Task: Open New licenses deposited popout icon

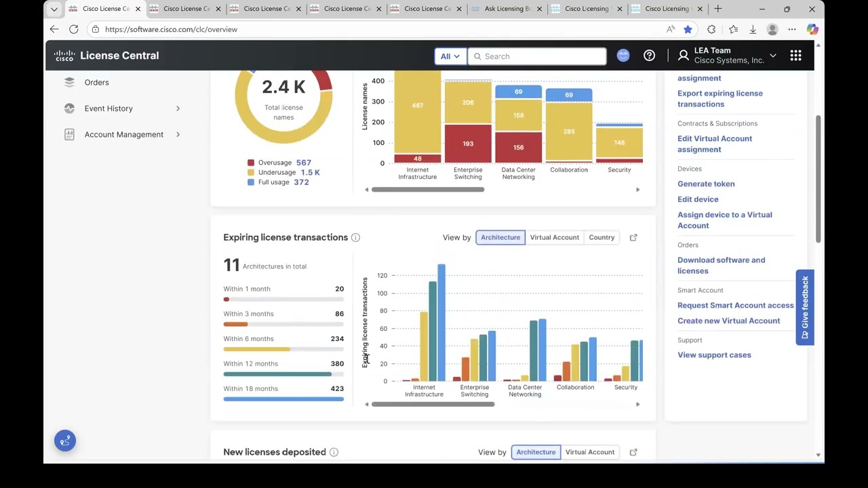Action: 633,452
